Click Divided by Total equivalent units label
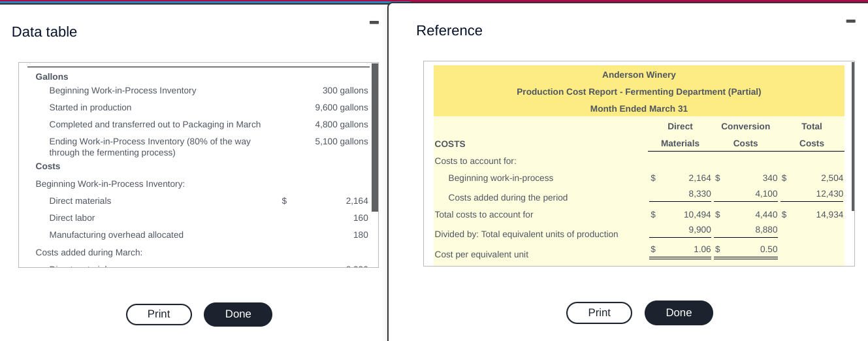This screenshot has height=341, width=868. point(526,234)
